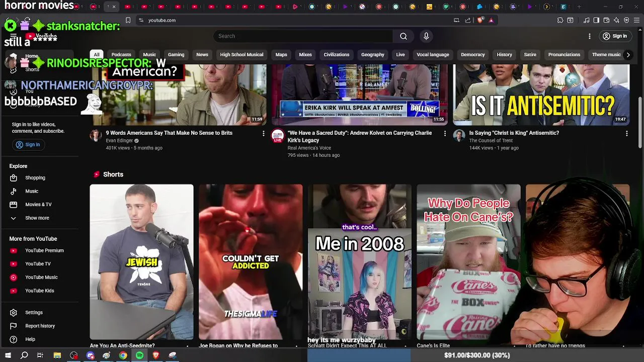The height and width of the screenshot is (362, 644).
Task: Open Me in 2008 short thumbnail
Action: (359, 262)
